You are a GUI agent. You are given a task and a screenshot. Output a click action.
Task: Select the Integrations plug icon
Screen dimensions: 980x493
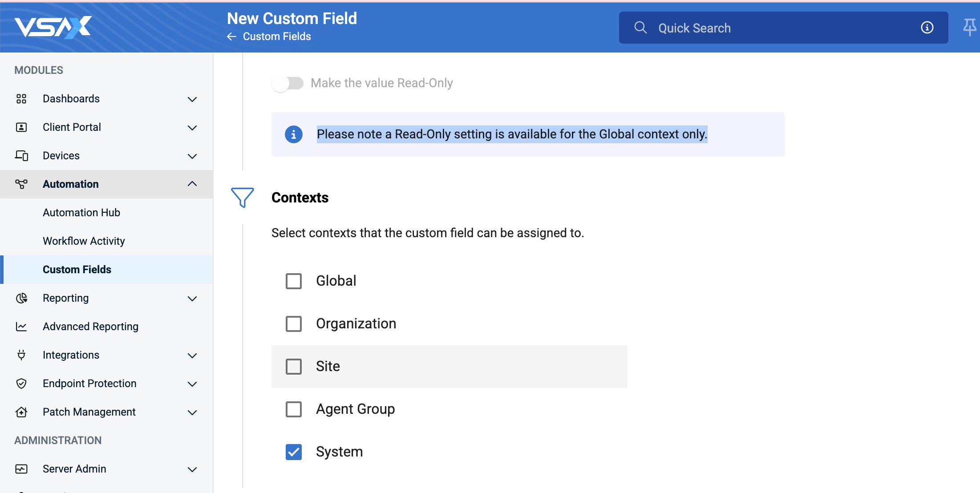21,355
